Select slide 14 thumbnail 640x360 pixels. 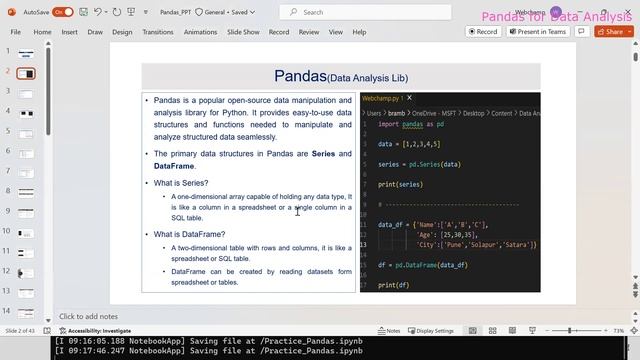26,313
